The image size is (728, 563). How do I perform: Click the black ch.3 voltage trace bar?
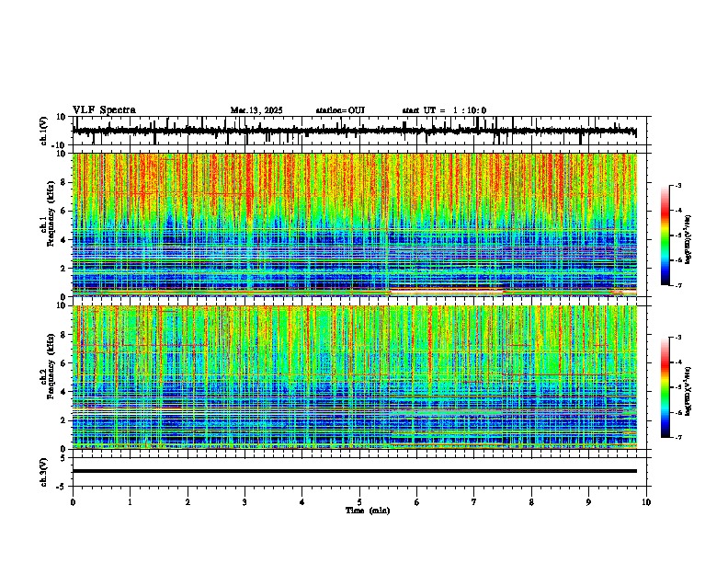click(355, 471)
